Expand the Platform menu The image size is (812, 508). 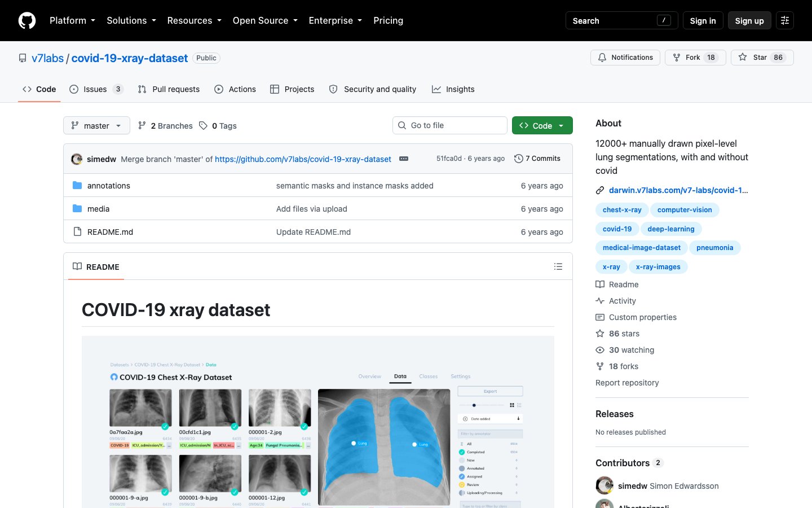pyautogui.click(x=72, y=20)
